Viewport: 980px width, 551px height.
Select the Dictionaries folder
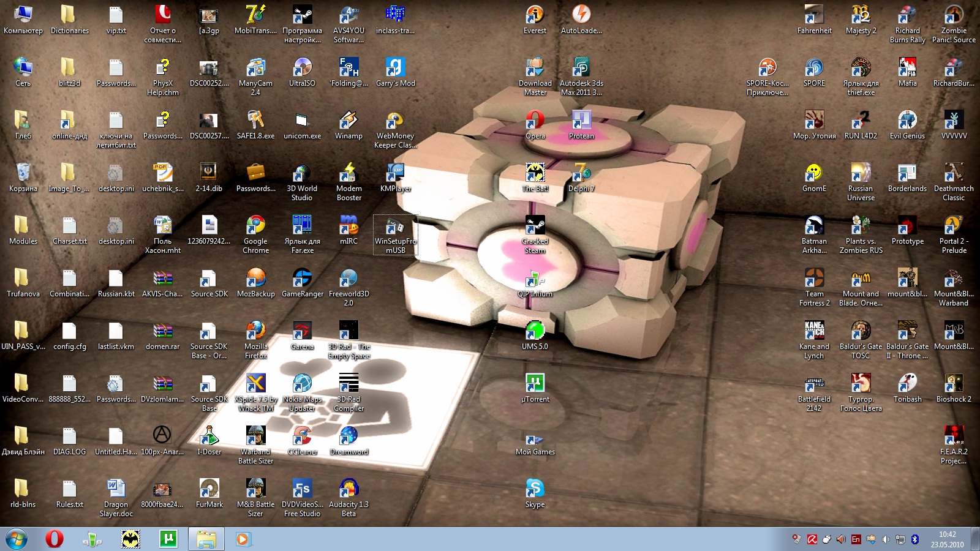point(69,16)
